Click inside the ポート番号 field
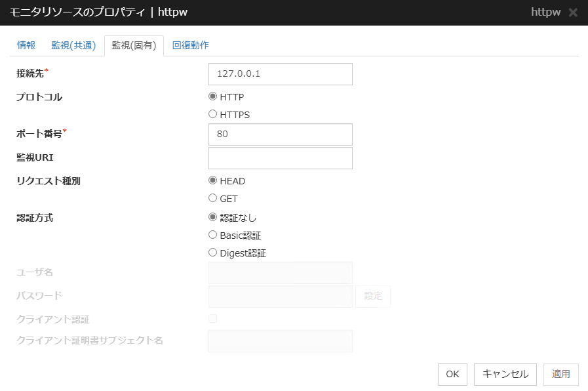This screenshot has width=588, height=391. click(280, 134)
